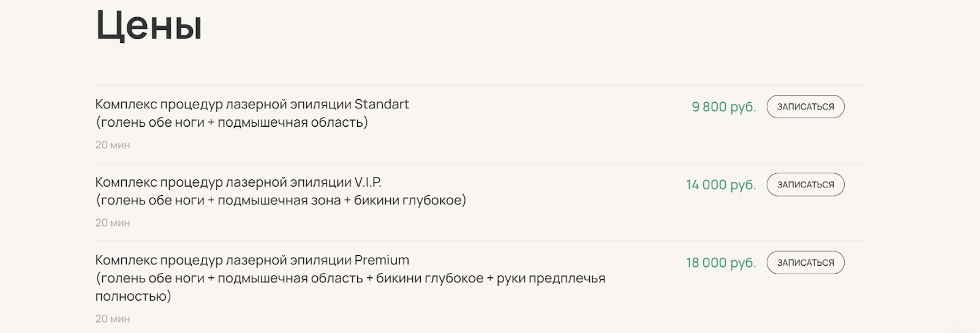Click the Записаться button for Standart package
Image resolution: width=980 pixels, height=333 pixels.
click(x=805, y=107)
